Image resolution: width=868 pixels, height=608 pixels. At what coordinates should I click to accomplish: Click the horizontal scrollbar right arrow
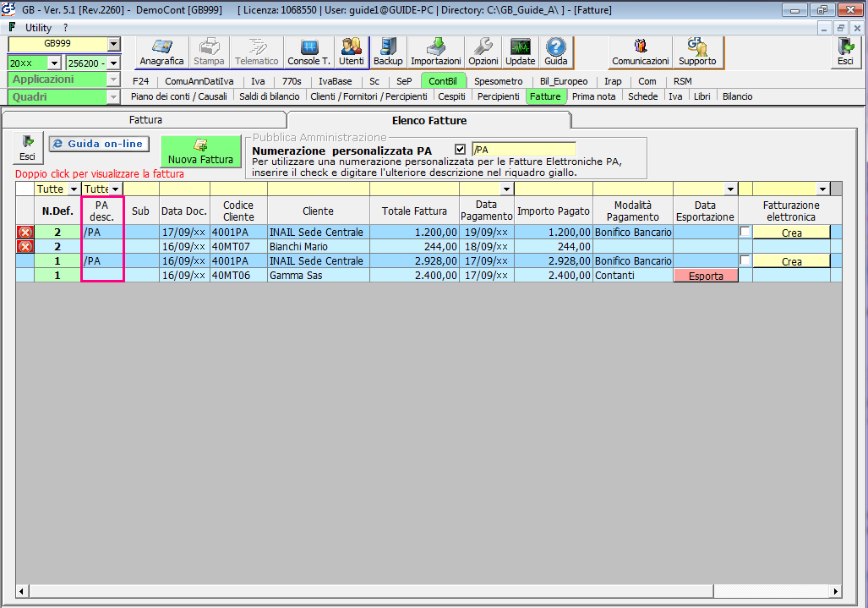coord(835,591)
